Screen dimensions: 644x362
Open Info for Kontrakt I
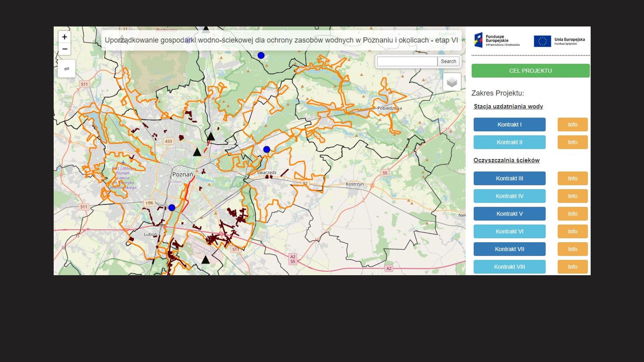tap(573, 125)
